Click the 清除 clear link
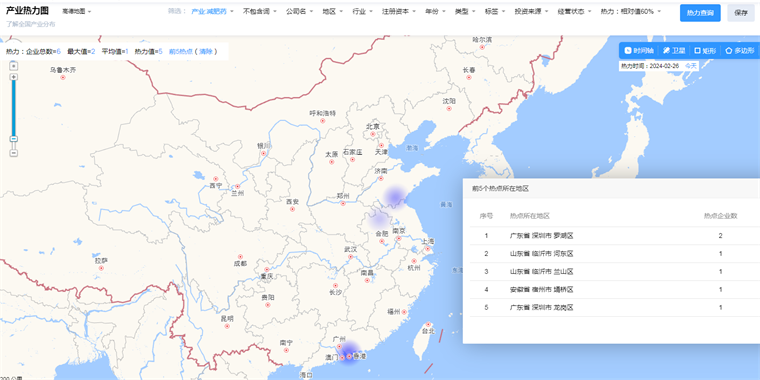 click(x=206, y=51)
